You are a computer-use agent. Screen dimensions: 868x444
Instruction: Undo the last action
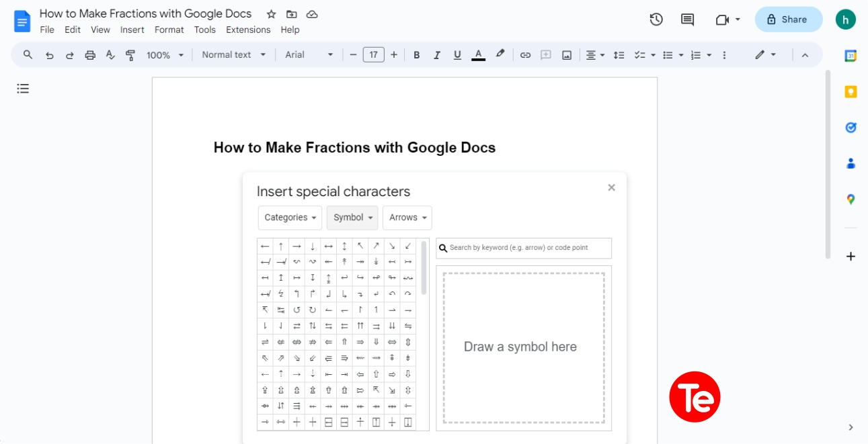(x=49, y=55)
